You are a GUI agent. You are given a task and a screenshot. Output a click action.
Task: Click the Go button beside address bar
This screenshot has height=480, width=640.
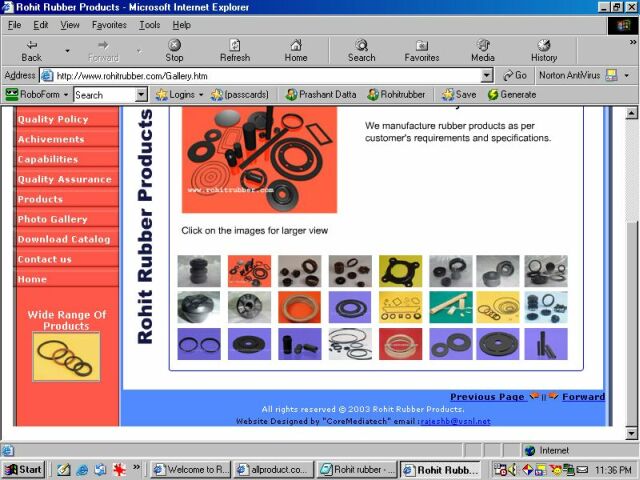point(514,76)
